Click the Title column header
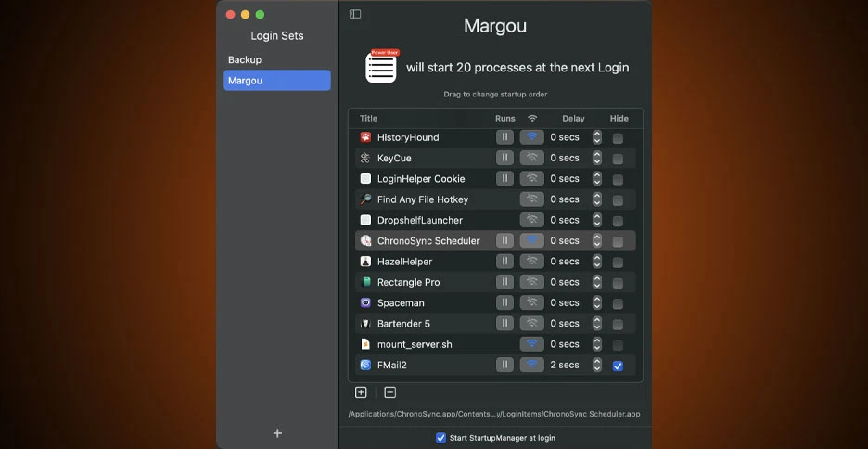The image size is (868, 449). [368, 119]
